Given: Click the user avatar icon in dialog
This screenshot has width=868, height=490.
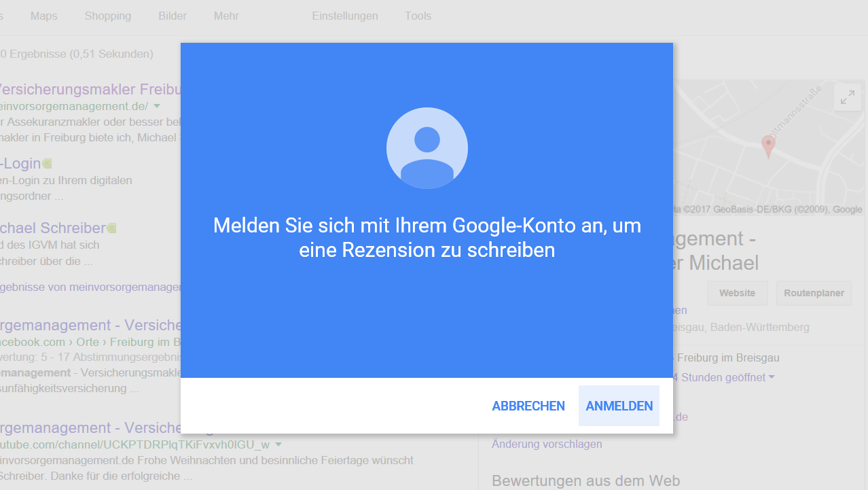Looking at the screenshot, I should tap(427, 148).
